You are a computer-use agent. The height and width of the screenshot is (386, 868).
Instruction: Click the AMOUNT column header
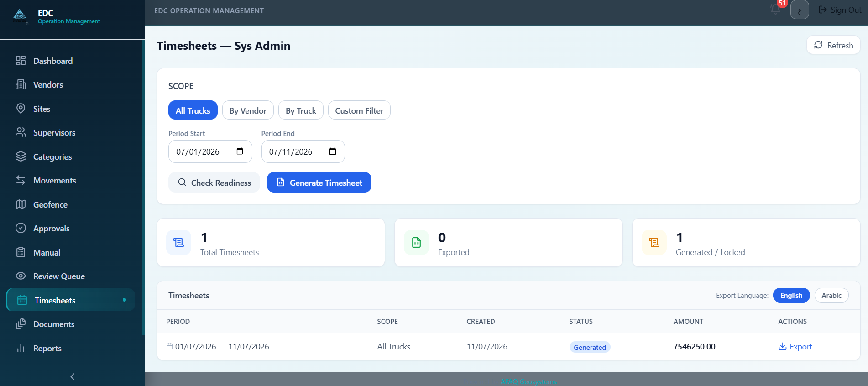[688, 322]
